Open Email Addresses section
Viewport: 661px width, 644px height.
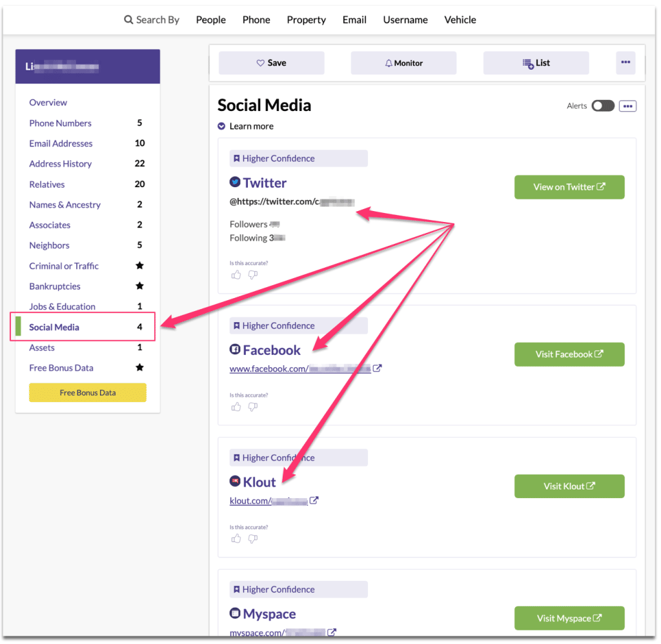pos(61,143)
